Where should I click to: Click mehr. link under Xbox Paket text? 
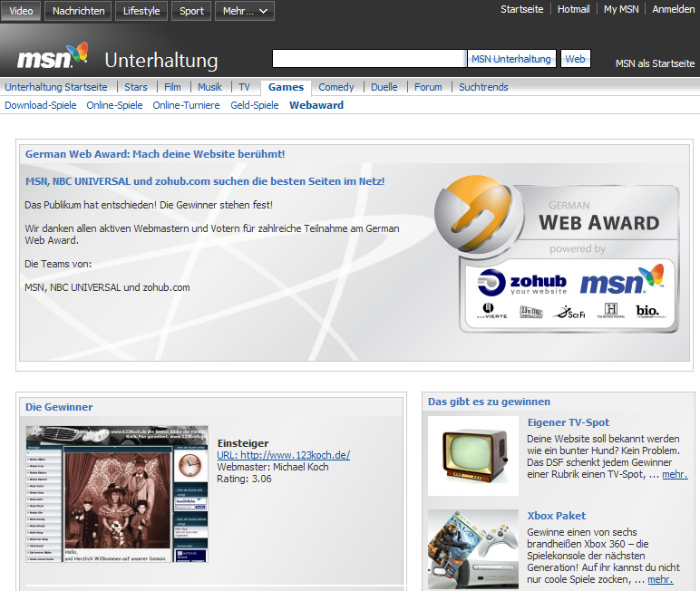click(660, 579)
